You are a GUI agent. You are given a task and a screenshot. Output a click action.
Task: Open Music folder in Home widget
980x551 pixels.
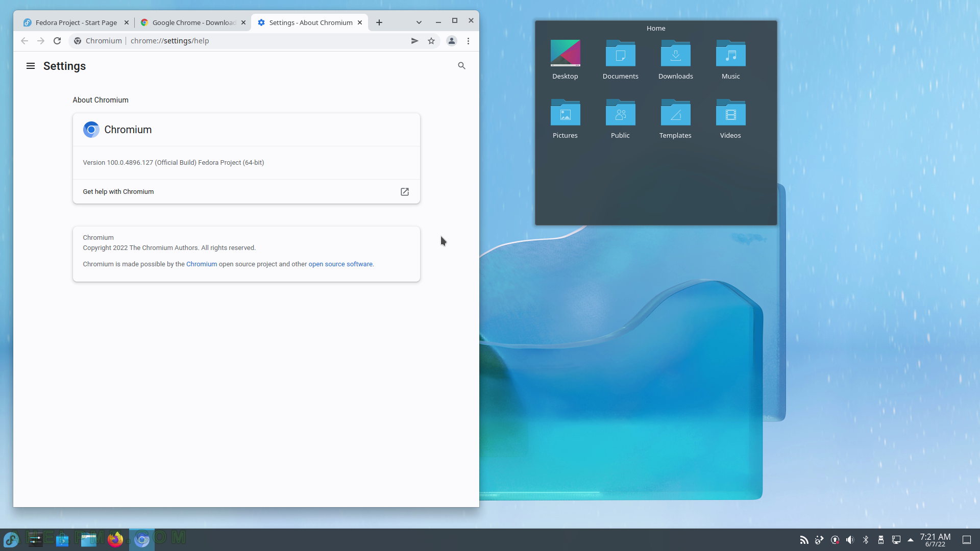coord(730,60)
